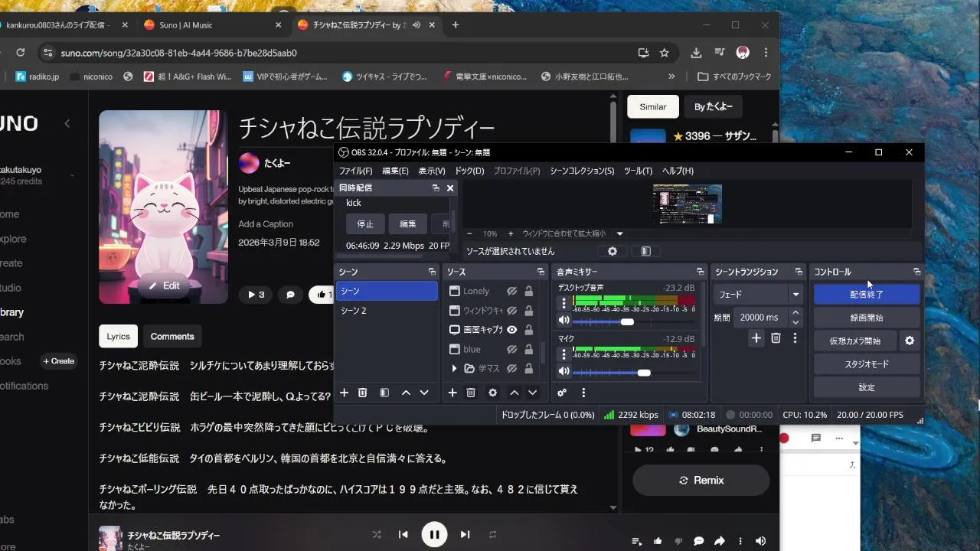Open virtual camera settings gear
980x551 pixels.
pos(910,341)
